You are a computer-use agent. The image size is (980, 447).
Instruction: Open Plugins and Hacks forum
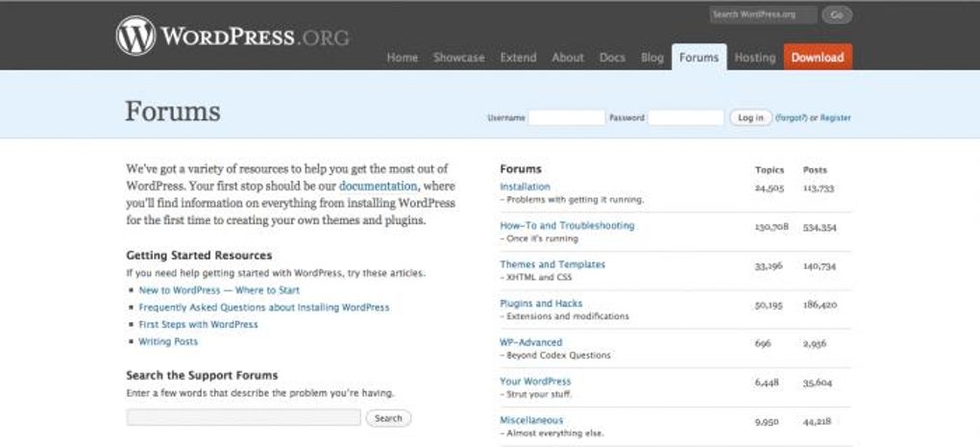[541, 304]
